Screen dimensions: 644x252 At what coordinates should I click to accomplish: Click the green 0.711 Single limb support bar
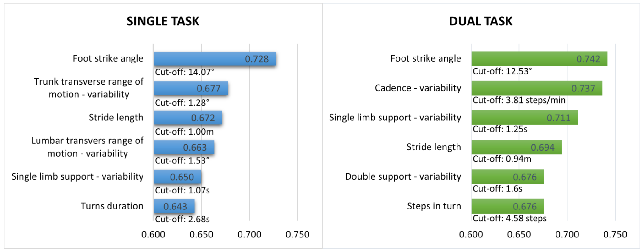[x=525, y=118]
